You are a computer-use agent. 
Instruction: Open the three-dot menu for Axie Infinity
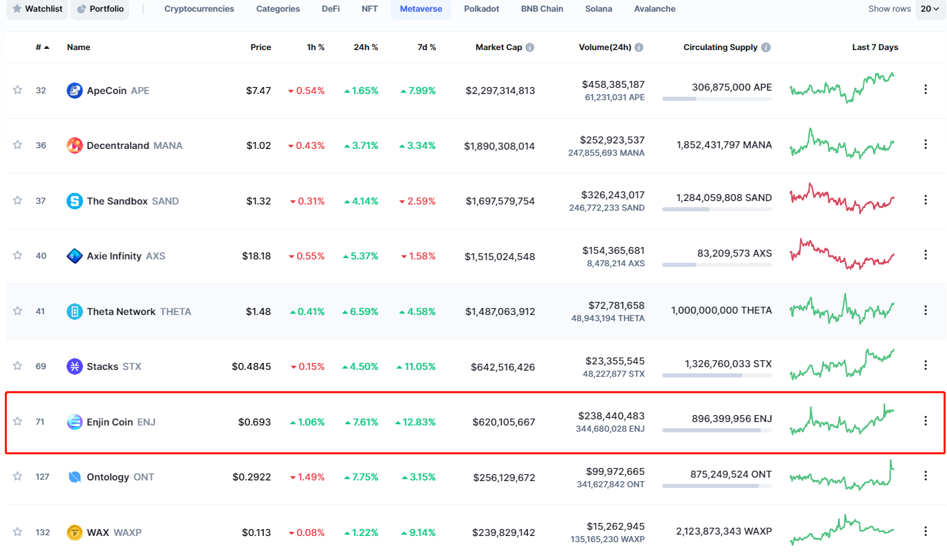[926, 255]
